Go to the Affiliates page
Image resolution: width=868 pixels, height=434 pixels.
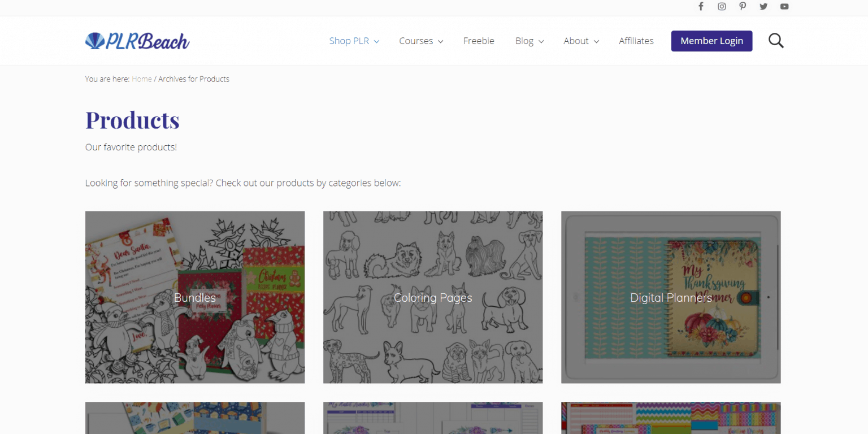(636, 41)
